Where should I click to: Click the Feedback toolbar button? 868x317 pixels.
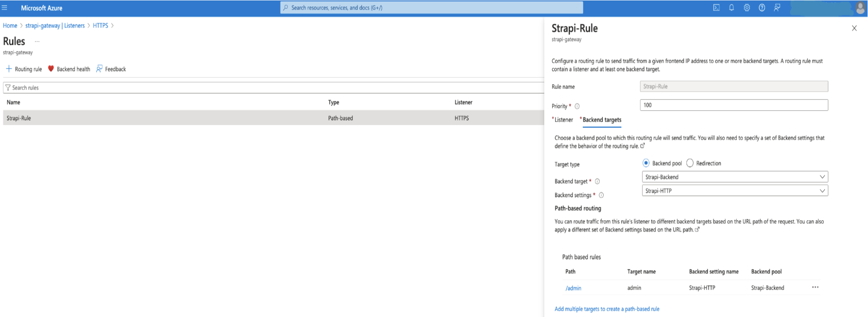pos(111,69)
